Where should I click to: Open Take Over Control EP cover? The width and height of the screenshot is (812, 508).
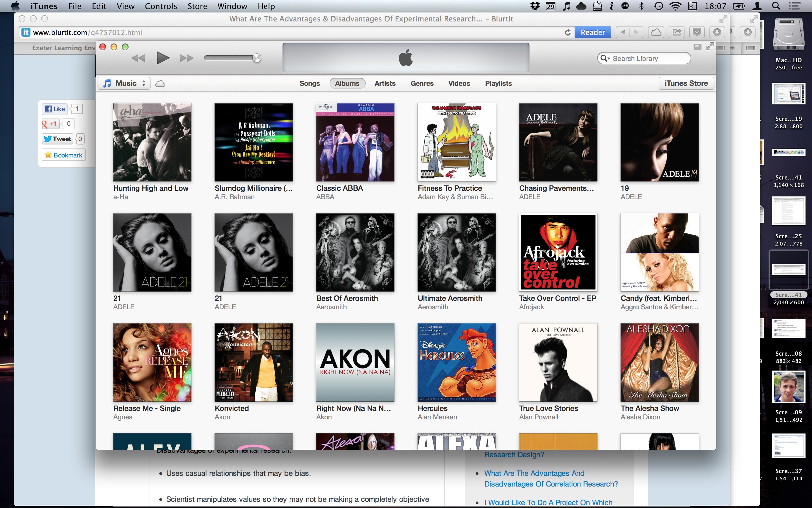(x=558, y=252)
